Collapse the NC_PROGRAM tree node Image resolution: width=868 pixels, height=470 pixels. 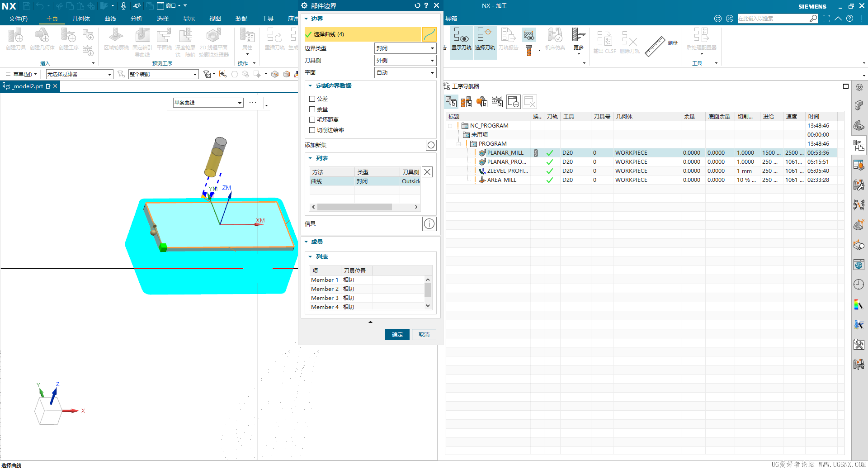pyautogui.click(x=450, y=126)
